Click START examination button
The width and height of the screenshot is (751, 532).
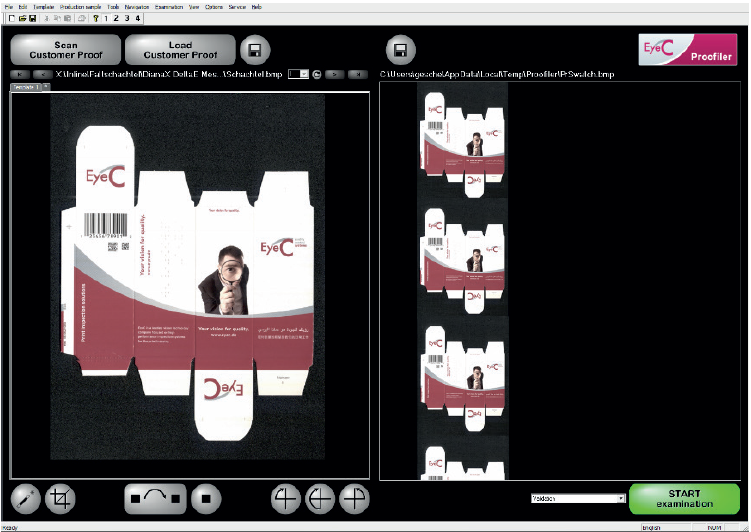[684, 499]
